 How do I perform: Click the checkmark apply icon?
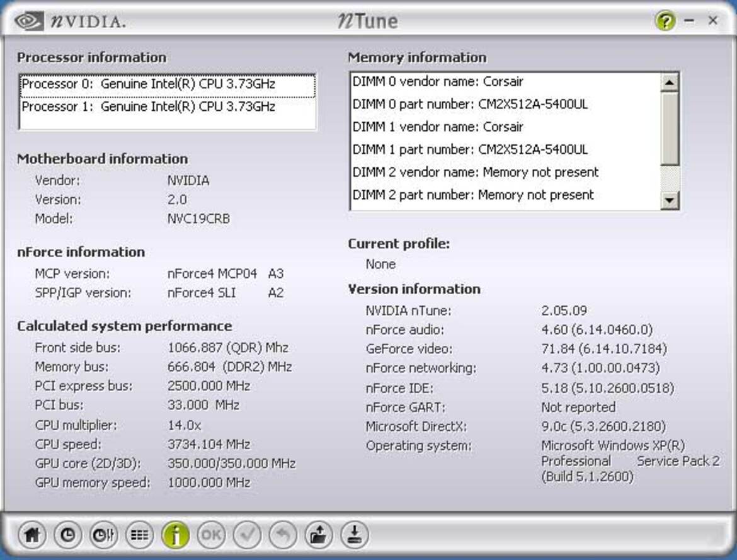click(247, 535)
